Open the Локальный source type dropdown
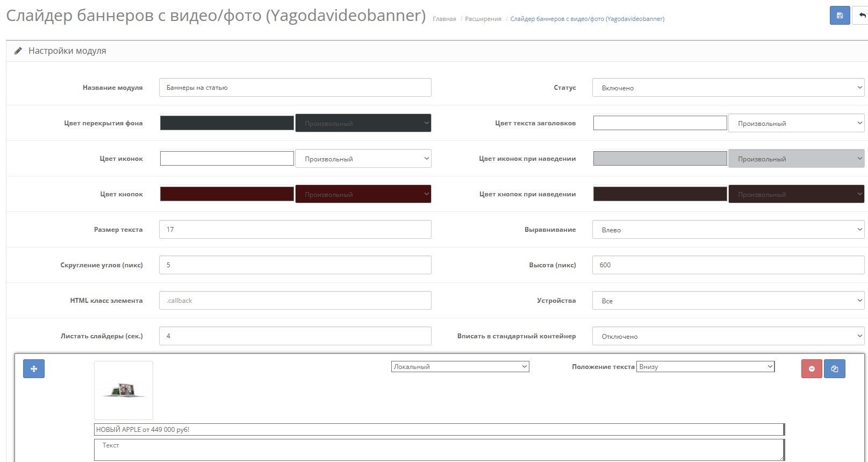Image resolution: width=868 pixels, height=462 pixels. pos(460,367)
